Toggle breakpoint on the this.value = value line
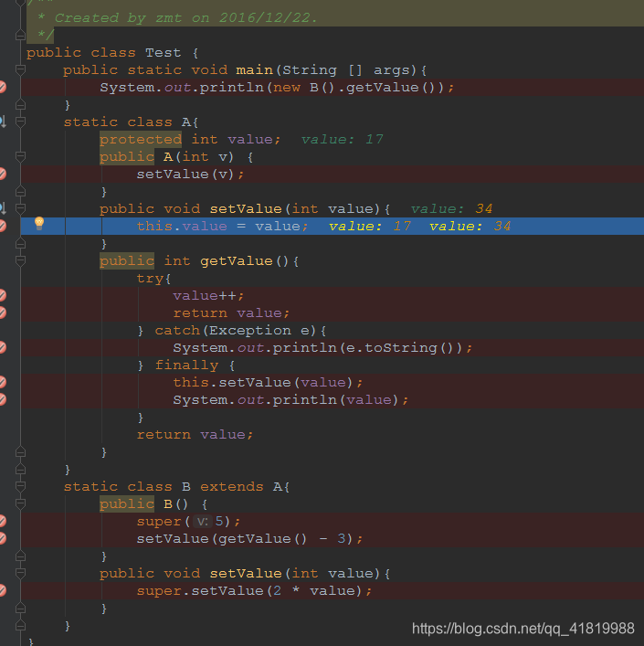This screenshot has height=646, width=644. [2, 226]
